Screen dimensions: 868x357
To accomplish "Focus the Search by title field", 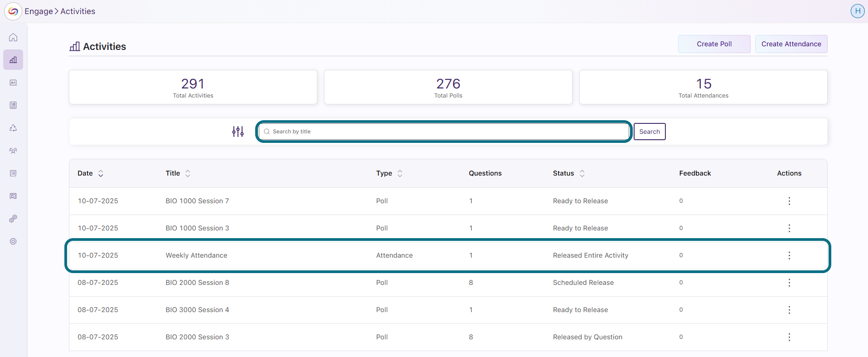I will [444, 132].
